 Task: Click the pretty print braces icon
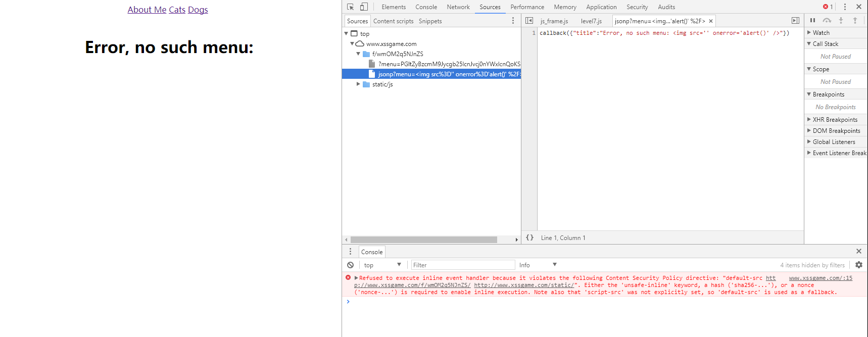coord(529,237)
